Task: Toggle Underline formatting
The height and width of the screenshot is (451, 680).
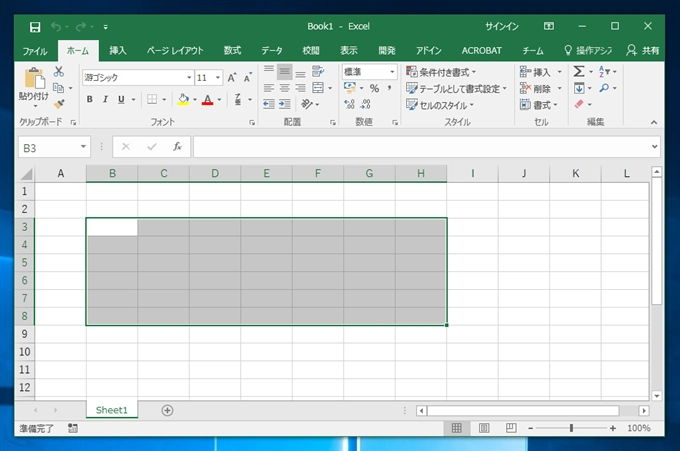Action: click(x=121, y=99)
